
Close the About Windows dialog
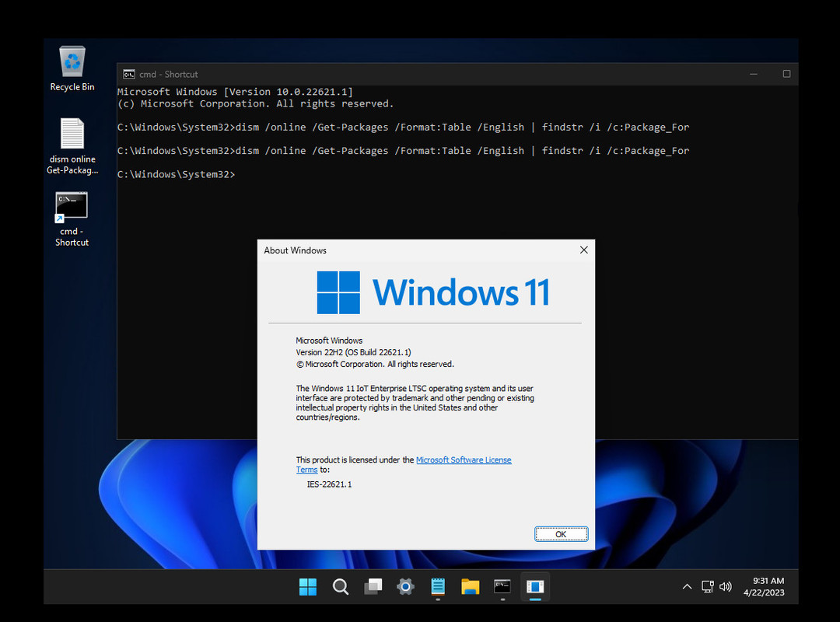(584, 250)
